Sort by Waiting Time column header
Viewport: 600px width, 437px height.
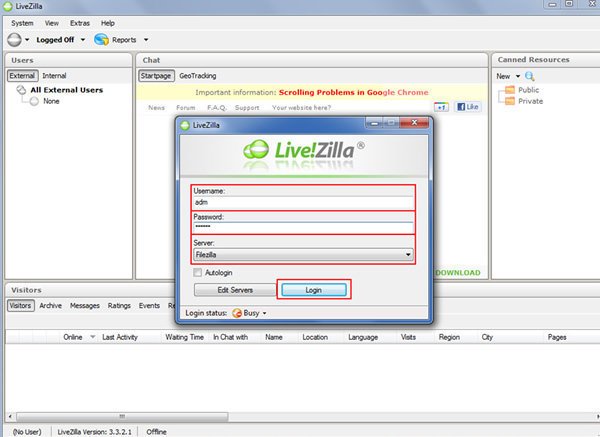pyautogui.click(x=184, y=337)
